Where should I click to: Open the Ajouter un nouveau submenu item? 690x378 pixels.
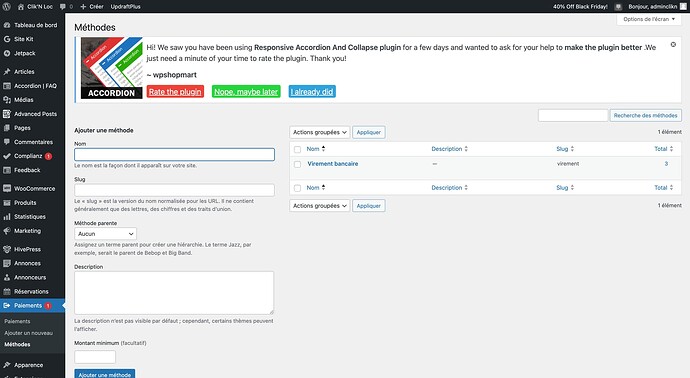click(x=29, y=333)
